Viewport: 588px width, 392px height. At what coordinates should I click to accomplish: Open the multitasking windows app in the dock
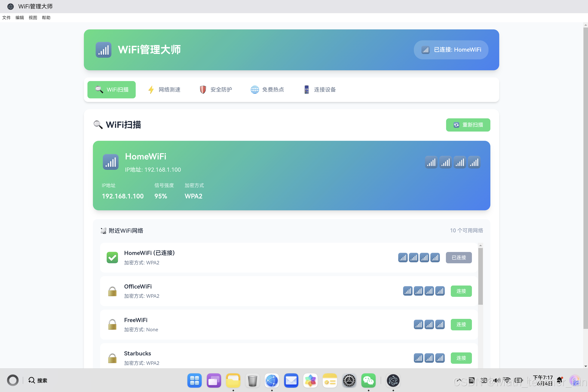pos(214,381)
